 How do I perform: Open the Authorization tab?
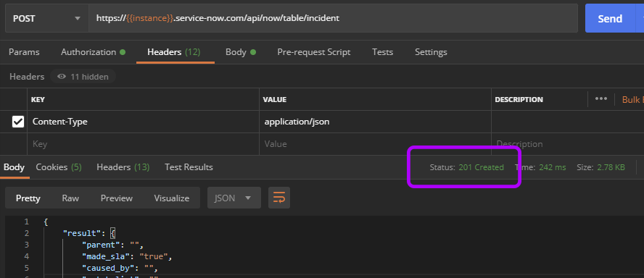tap(94, 52)
